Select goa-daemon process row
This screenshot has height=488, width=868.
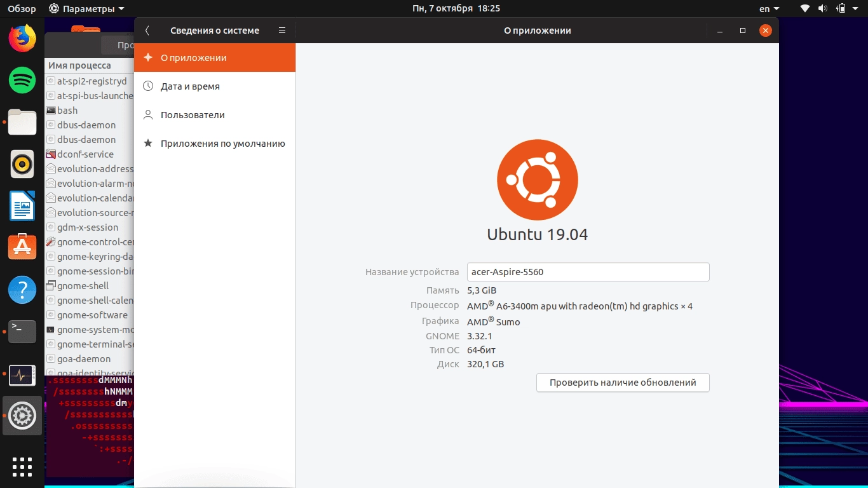(x=90, y=359)
